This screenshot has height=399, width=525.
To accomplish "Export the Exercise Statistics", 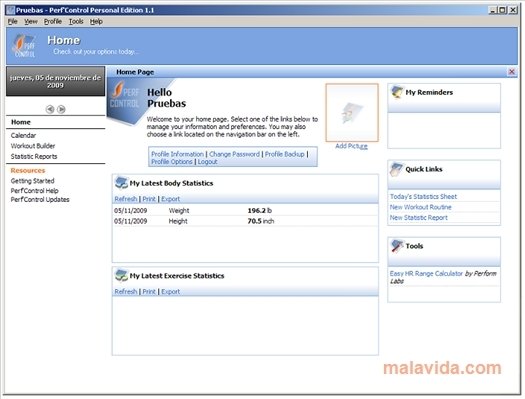I will click(x=170, y=292).
